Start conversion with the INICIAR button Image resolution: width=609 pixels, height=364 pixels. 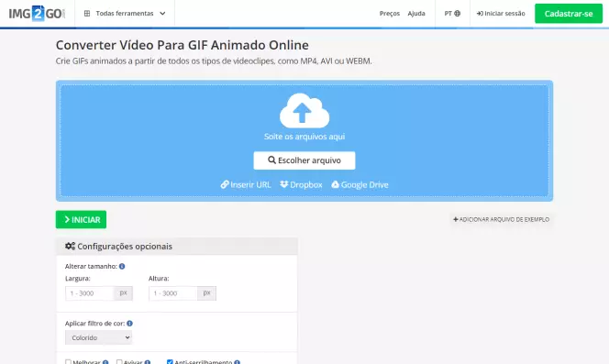pos(81,219)
